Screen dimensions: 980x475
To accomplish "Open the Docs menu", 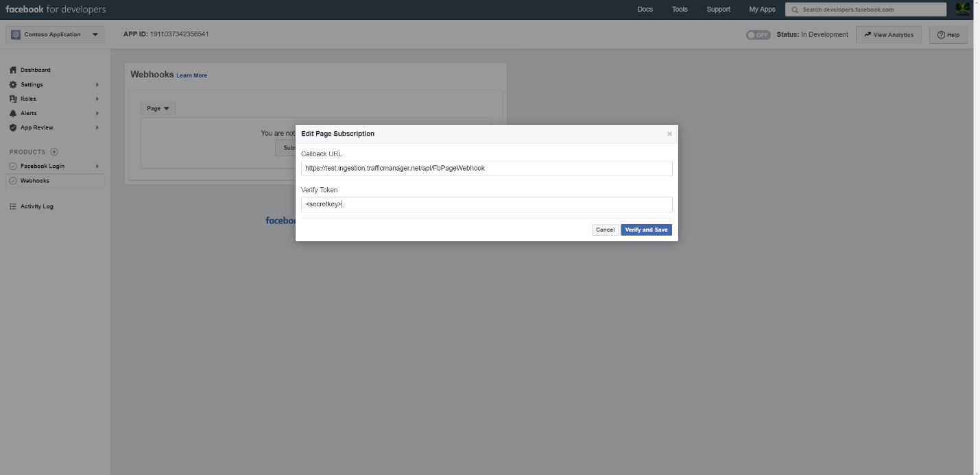I will click(645, 9).
